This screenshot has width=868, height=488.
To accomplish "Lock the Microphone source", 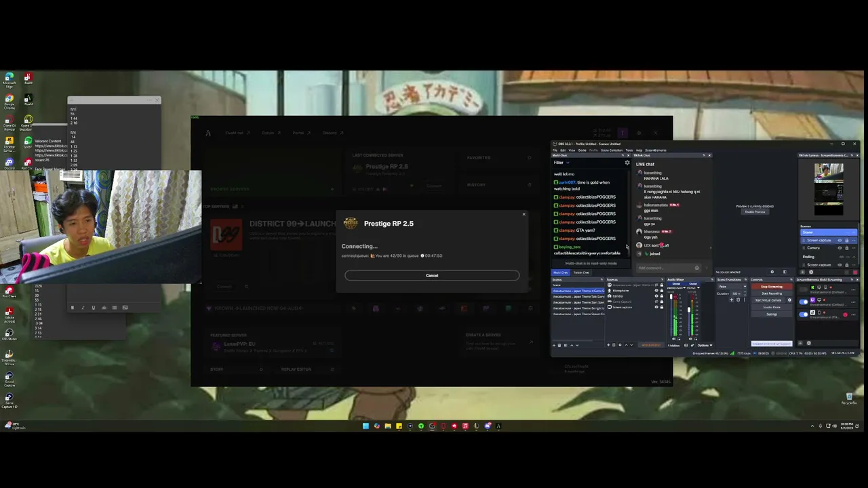I will (662, 291).
